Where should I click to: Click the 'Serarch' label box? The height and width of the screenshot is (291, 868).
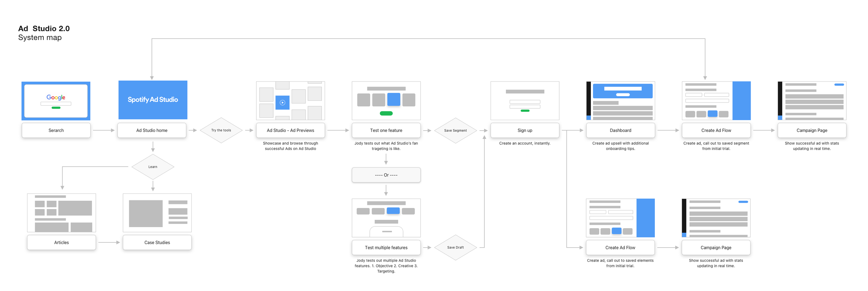click(x=56, y=130)
